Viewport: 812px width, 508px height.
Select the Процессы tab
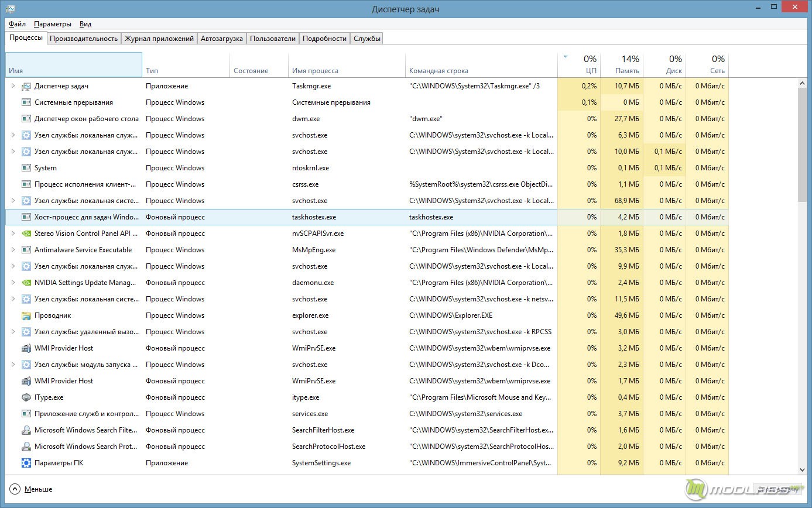click(26, 37)
